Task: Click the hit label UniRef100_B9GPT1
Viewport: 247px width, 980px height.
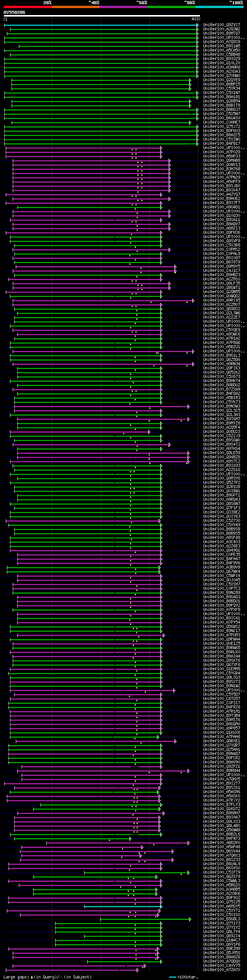Action: (222, 495)
